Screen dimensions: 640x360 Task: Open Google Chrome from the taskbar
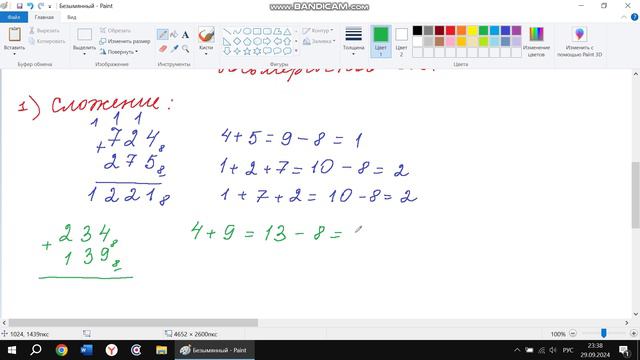(x=62, y=350)
